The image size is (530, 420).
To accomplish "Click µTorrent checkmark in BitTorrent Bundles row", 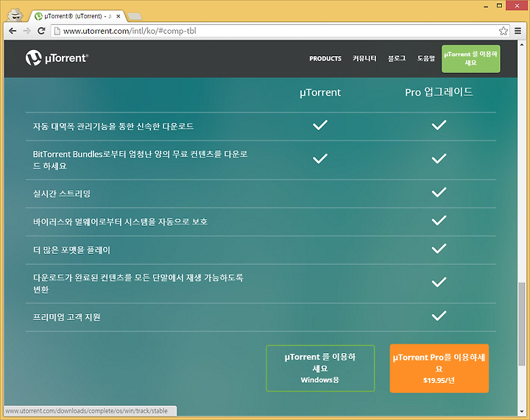I will 320,159.
